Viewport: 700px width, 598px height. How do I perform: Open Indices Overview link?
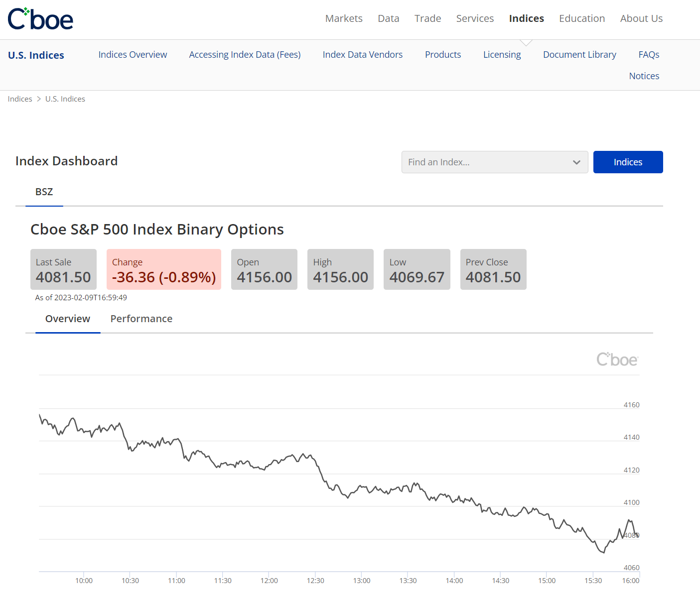point(133,55)
